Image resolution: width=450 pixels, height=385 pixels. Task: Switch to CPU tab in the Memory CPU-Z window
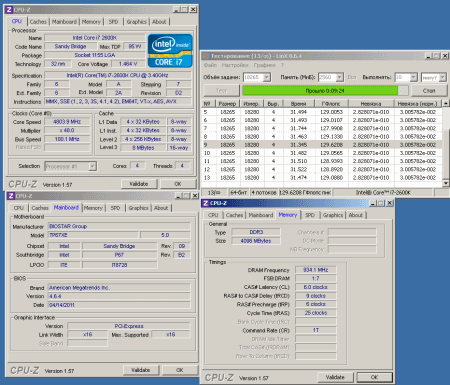[x=213, y=215]
